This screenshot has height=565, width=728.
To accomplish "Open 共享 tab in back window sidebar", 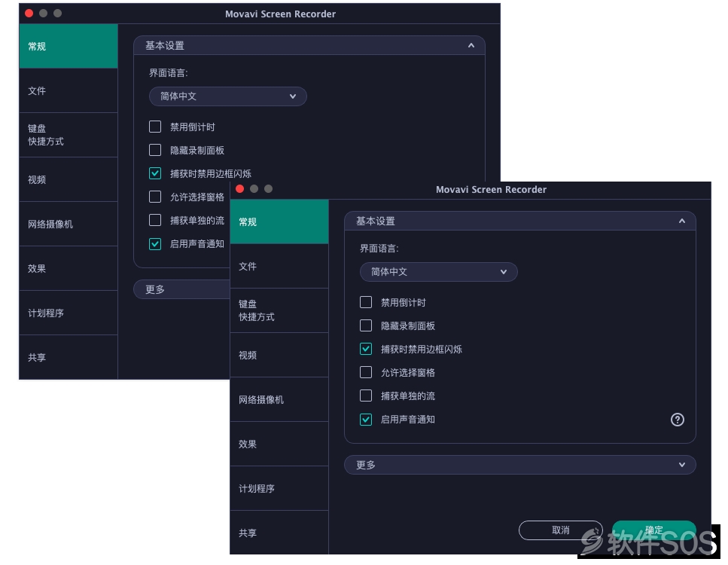I will click(69, 357).
